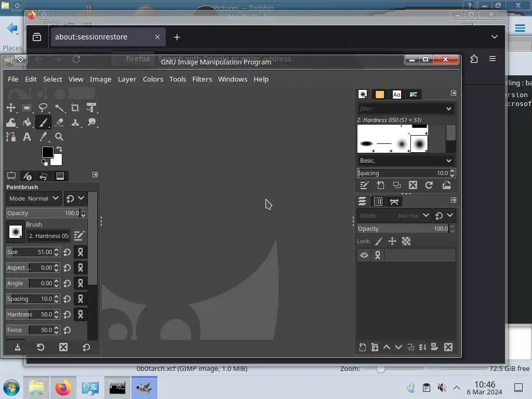Create a new brush button
Image resolution: width=532 pixels, height=399 pixels.
pyautogui.click(x=380, y=185)
